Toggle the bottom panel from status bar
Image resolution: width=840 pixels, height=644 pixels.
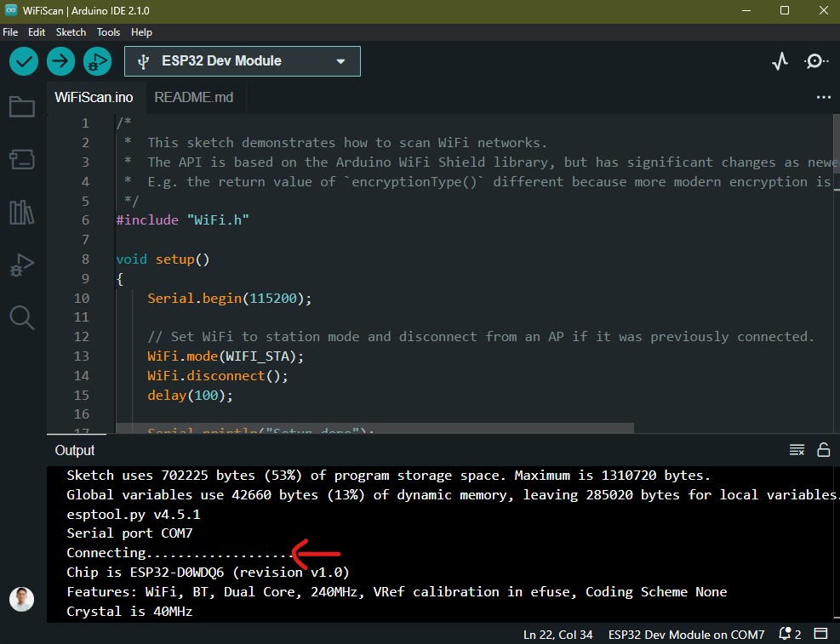pyautogui.click(x=820, y=635)
